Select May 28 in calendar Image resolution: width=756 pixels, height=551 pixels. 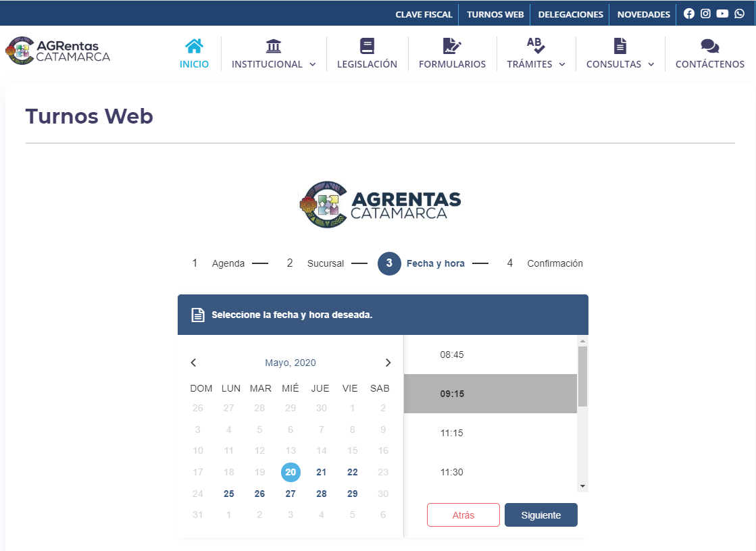[x=321, y=494]
